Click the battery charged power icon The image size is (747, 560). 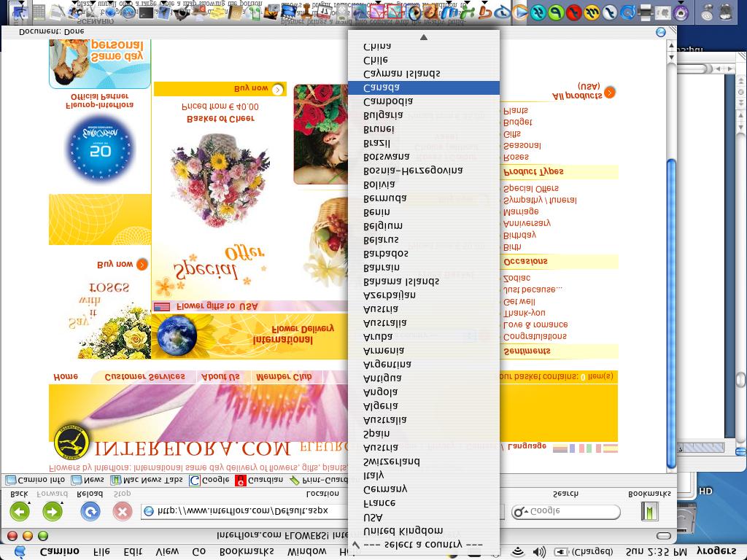[x=560, y=551]
